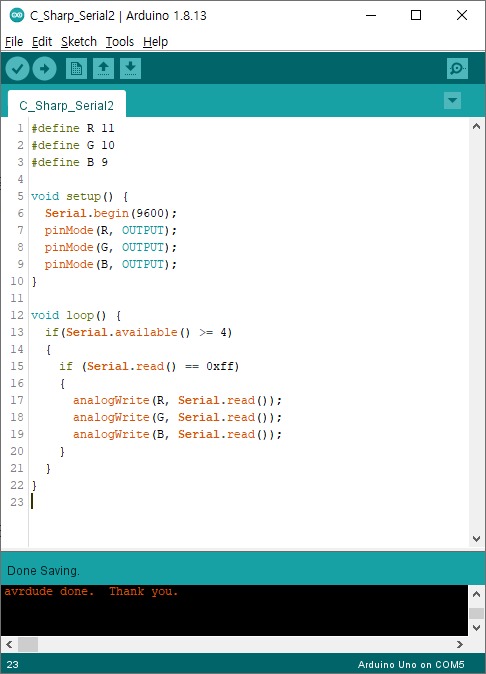Screen dimensions: 486x674
Task: Click on 'pinMode(B, OUTPUT);' line
Action: tap(111, 264)
